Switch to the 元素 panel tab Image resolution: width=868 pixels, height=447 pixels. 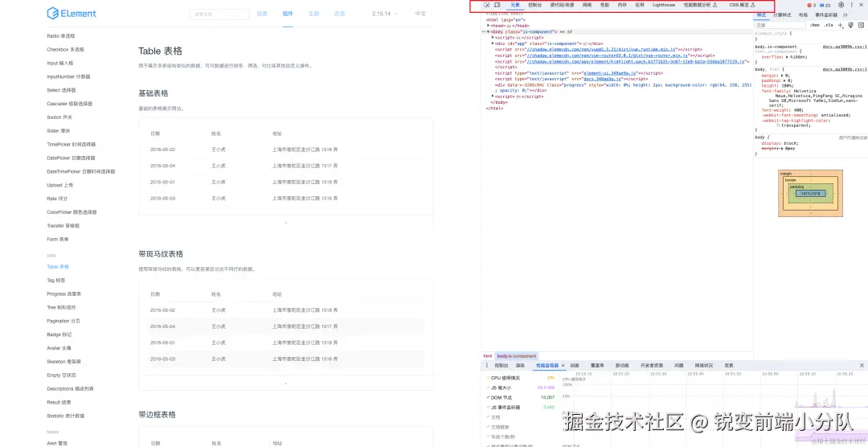515,5
